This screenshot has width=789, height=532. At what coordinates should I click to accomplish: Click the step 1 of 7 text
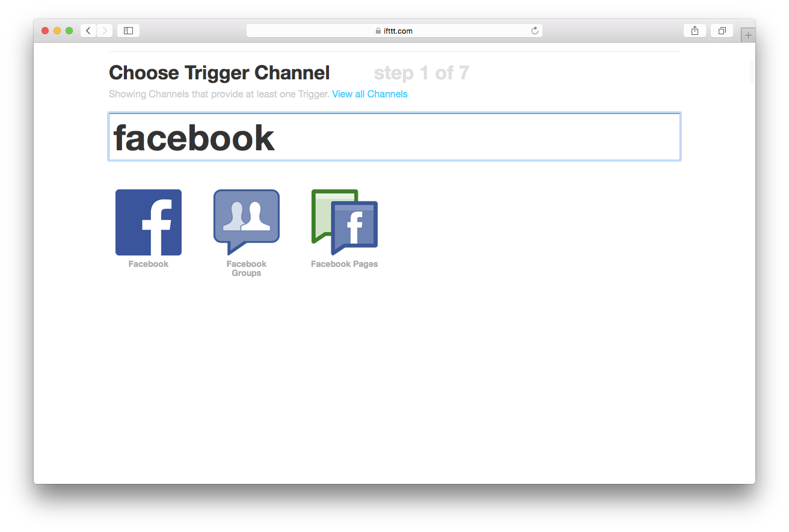tap(422, 73)
